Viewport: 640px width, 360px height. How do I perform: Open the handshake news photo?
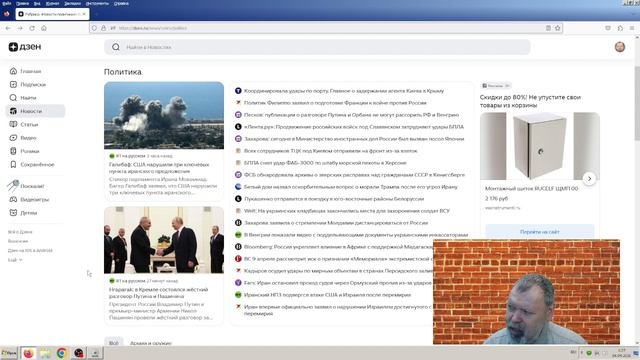pyautogui.click(x=164, y=240)
